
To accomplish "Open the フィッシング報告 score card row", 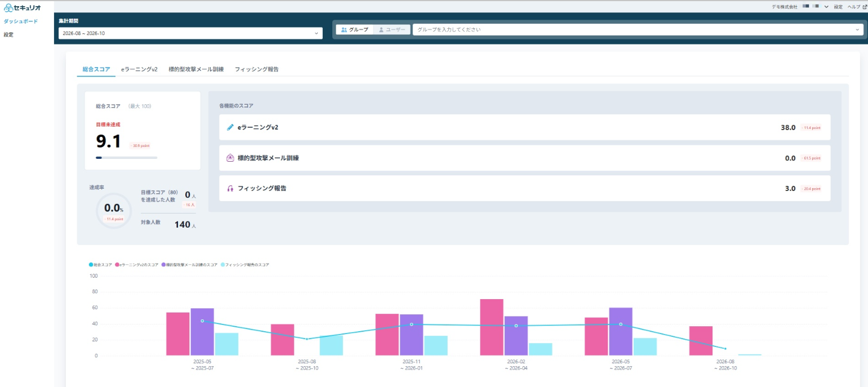I will 524,188.
